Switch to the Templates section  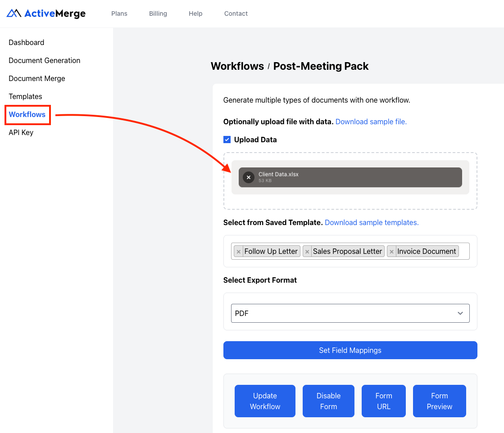click(25, 96)
